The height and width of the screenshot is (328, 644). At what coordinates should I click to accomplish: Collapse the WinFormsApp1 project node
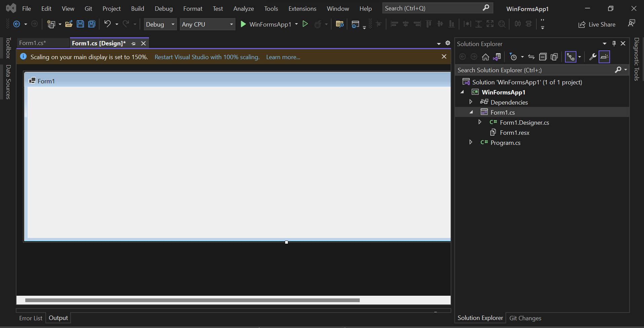click(x=462, y=92)
